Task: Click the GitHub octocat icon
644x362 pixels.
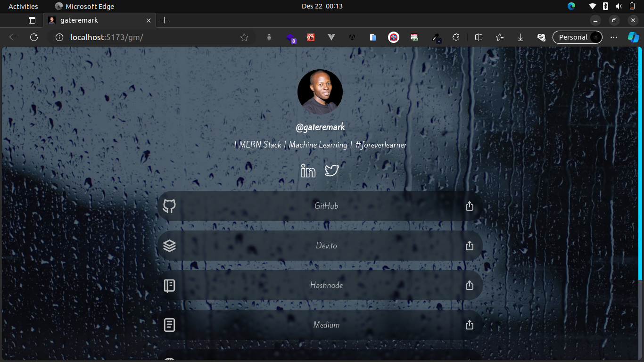Action: click(x=169, y=206)
